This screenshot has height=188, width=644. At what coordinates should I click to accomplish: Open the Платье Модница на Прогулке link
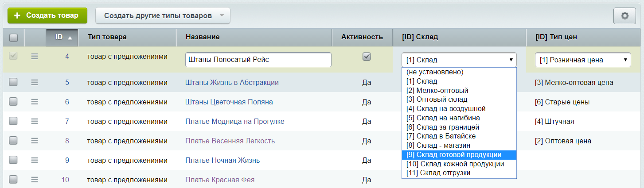tap(234, 121)
